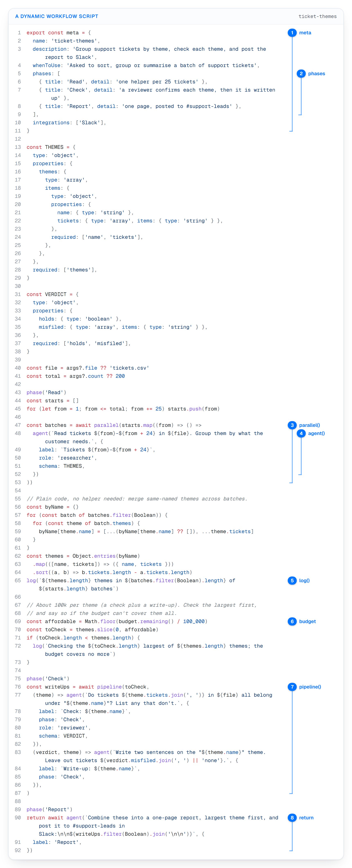Click 'VERDICT' in the line 31 declaration
Screen dimensions: 352x868
click(x=56, y=294)
